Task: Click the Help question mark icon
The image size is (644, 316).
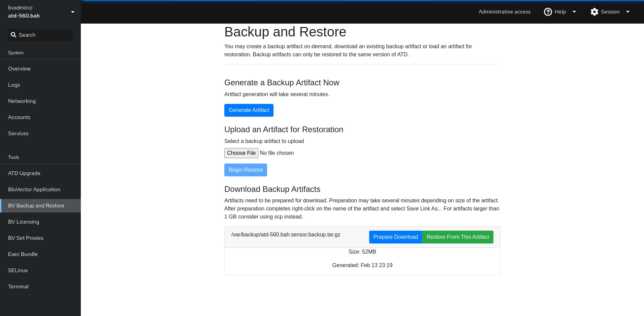Action: click(x=548, y=12)
